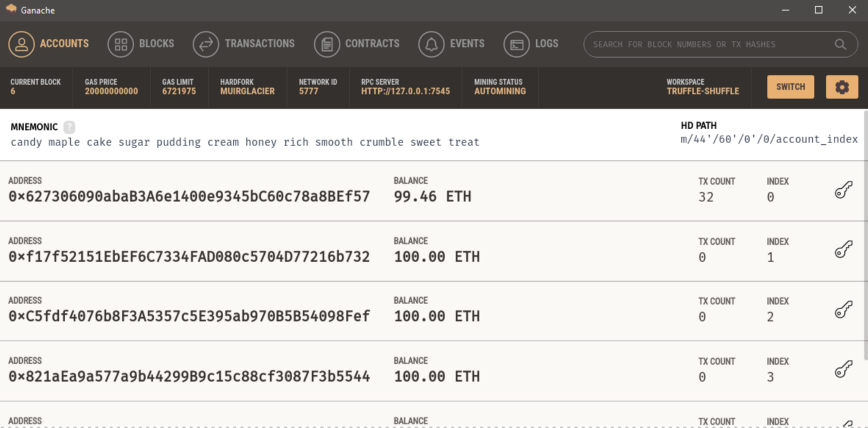
Task: Click the Events bell icon
Action: click(x=431, y=45)
